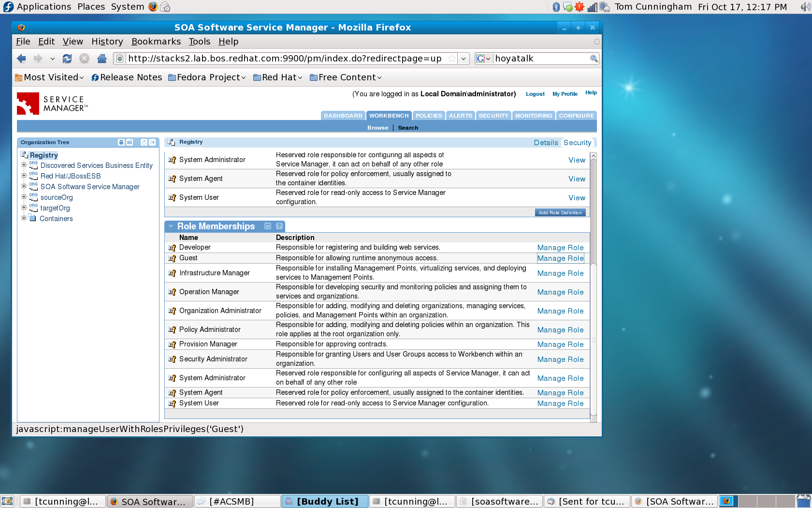Open the My Profile link
The height and width of the screenshot is (508, 812).
pyautogui.click(x=565, y=94)
